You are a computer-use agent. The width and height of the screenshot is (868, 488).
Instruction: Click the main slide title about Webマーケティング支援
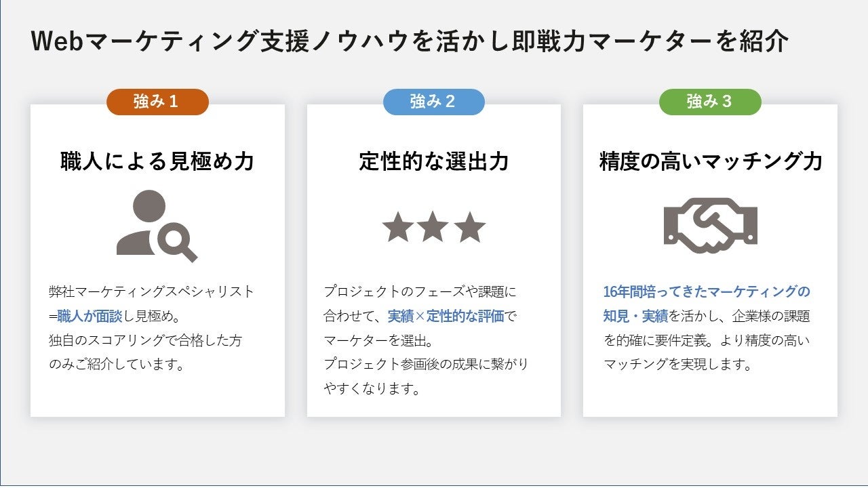410,42
